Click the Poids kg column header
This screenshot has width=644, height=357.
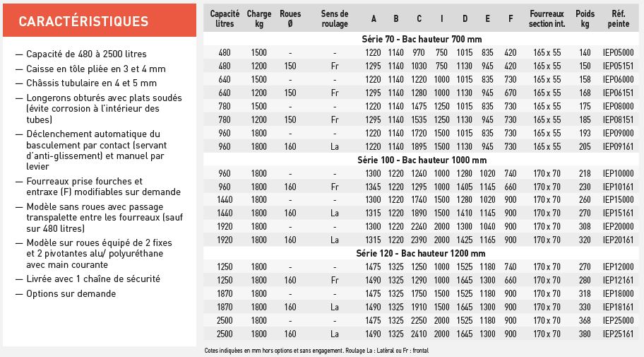coord(585,18)
